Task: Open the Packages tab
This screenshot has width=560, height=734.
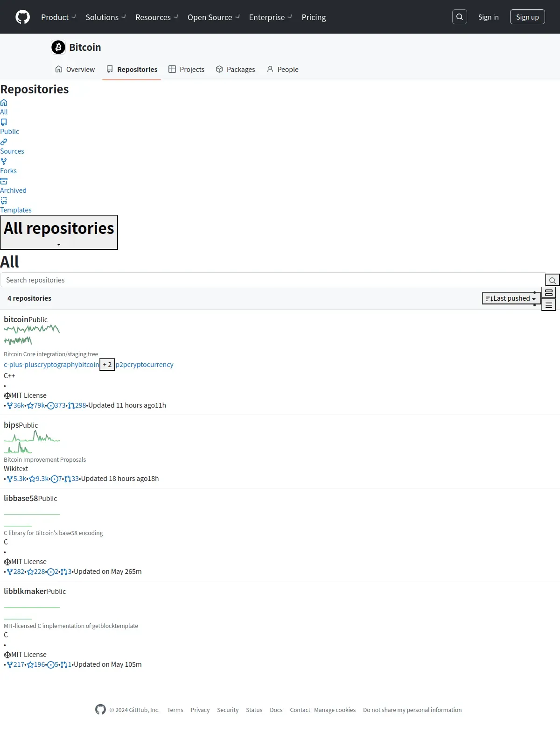Action: tap(235, 69)
